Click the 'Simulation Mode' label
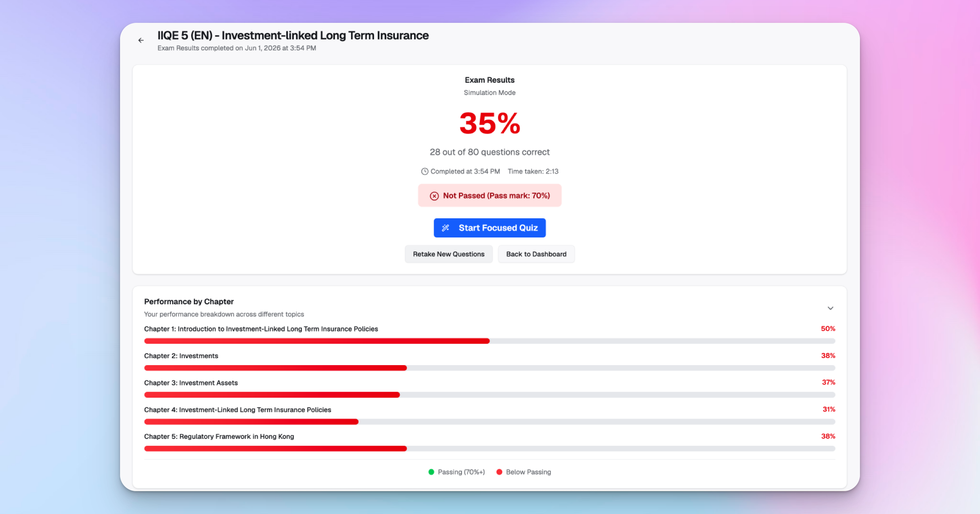 pyautogui.click(x=490, y=93)
